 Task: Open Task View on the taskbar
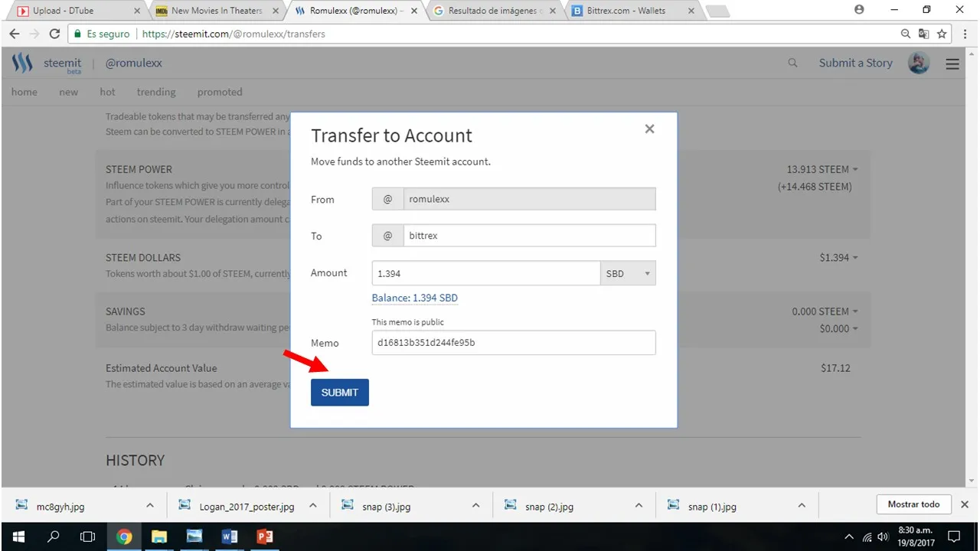click(88, 536)
